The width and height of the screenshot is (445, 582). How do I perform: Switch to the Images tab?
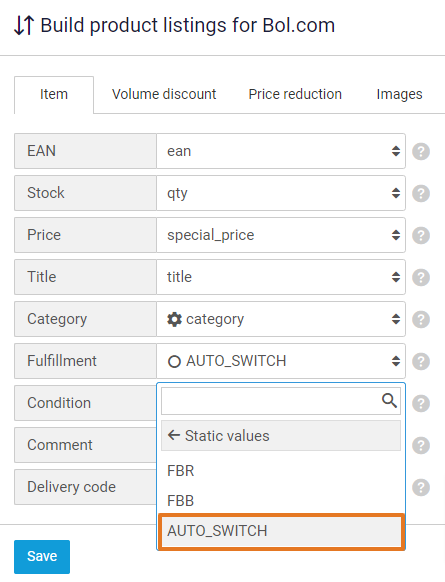[399, 94]
